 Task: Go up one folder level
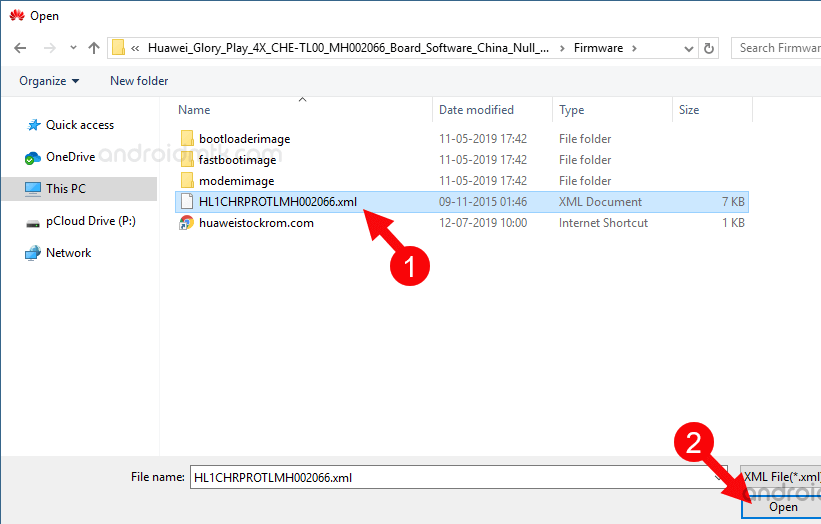pyautogui.click(x=94, y=48)
